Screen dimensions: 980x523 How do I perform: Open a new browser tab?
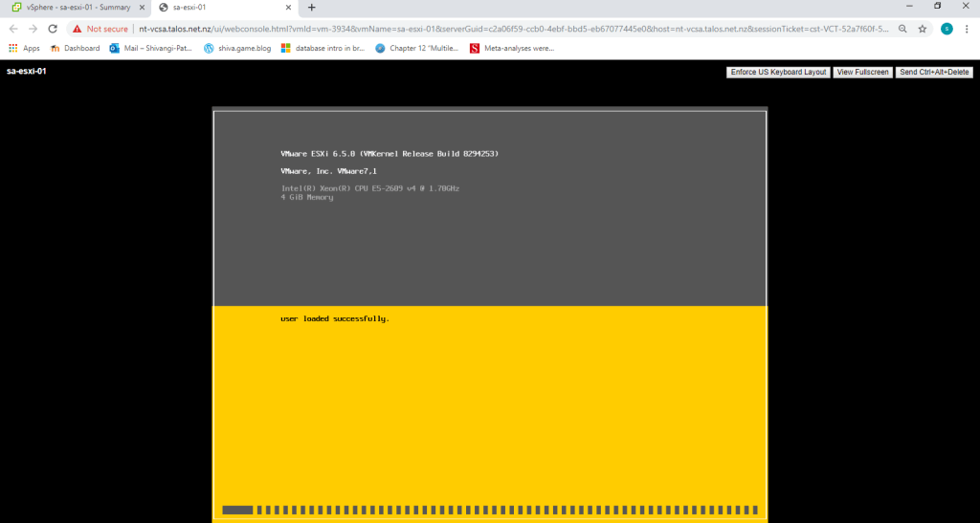click(311, 8)
